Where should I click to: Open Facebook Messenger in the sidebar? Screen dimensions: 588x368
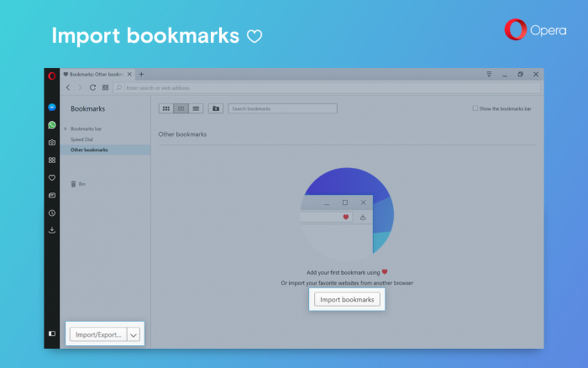coord(52,108)
